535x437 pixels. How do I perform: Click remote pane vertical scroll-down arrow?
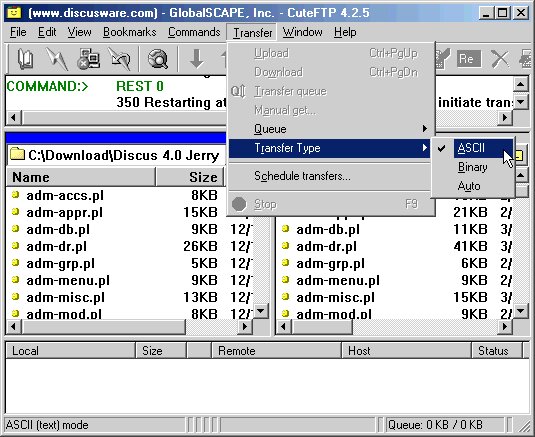(521, 311)
